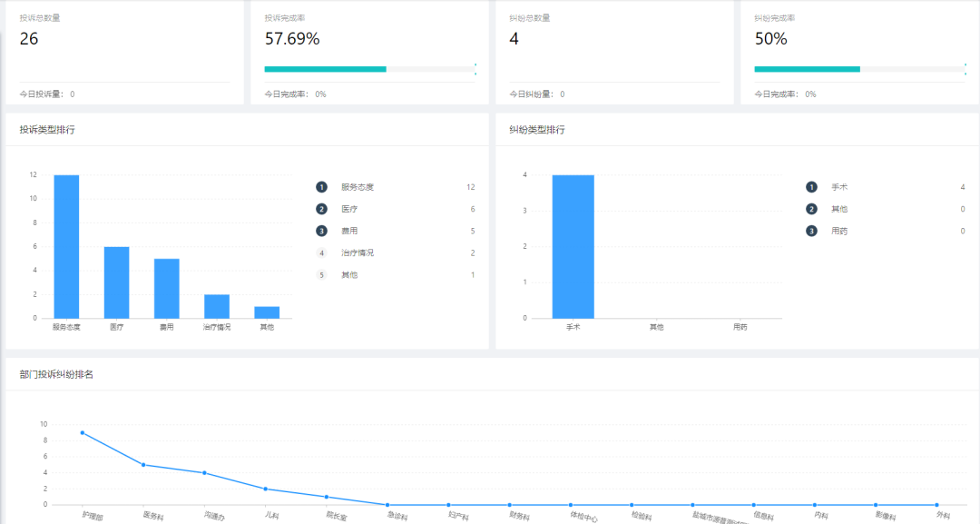
Task: Click the 今日纠纷量 text
Action: click(537, 94)
